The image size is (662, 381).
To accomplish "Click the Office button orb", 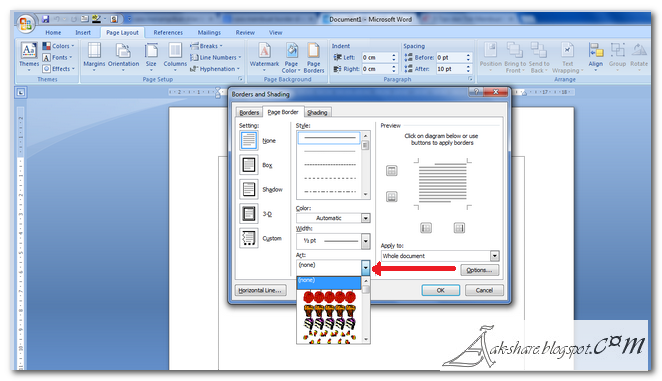I will point(25,23).
